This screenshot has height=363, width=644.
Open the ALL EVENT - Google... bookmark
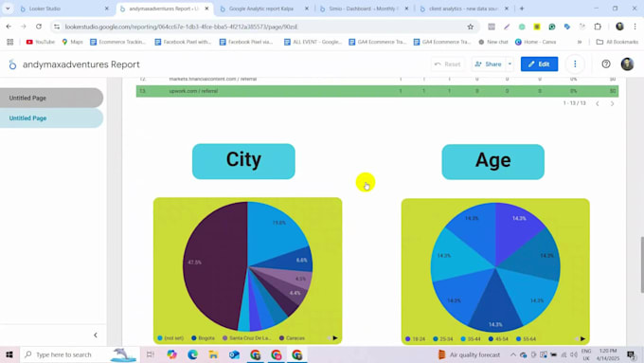[x=313, y=42]
